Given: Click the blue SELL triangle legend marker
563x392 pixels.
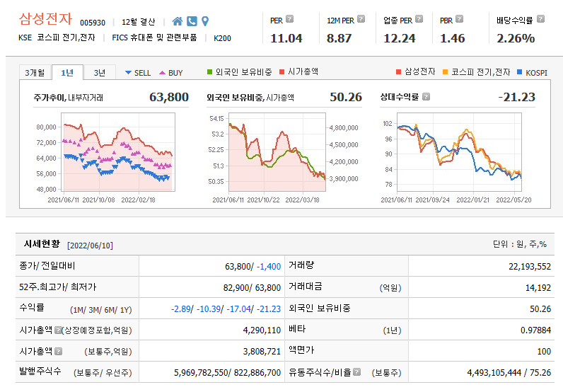Looking at the screenshot, I should pyautogui.click(x=128, y=73).
